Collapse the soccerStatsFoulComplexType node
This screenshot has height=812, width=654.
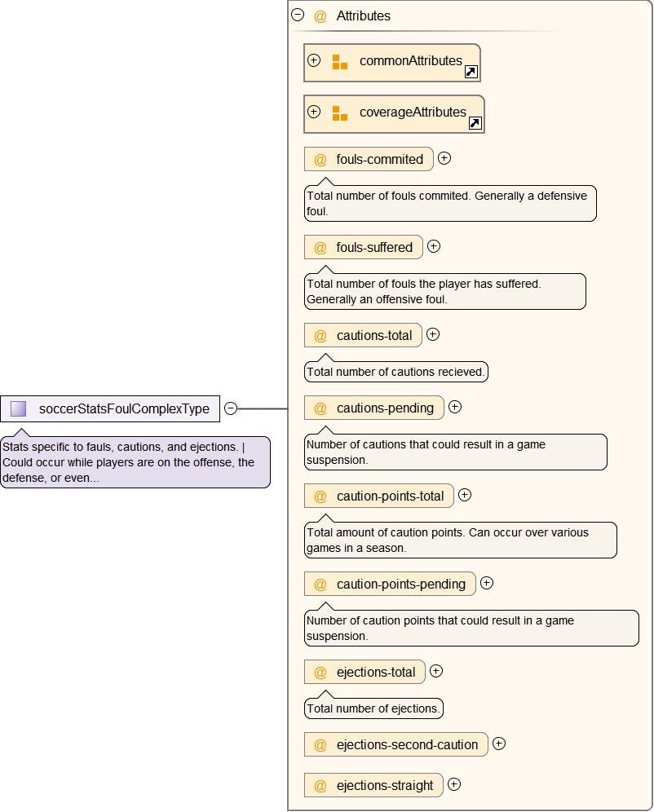(231, 408)
